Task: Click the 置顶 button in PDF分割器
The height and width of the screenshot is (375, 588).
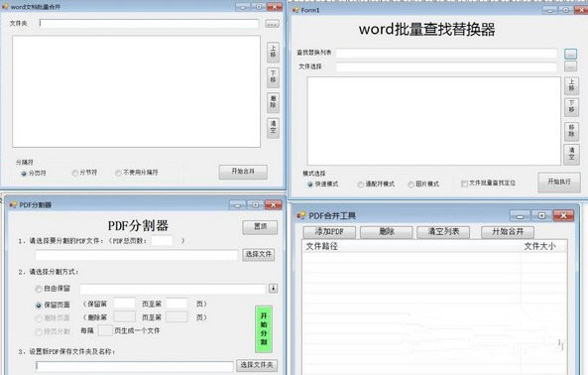Action: click(x=260, y=227)
